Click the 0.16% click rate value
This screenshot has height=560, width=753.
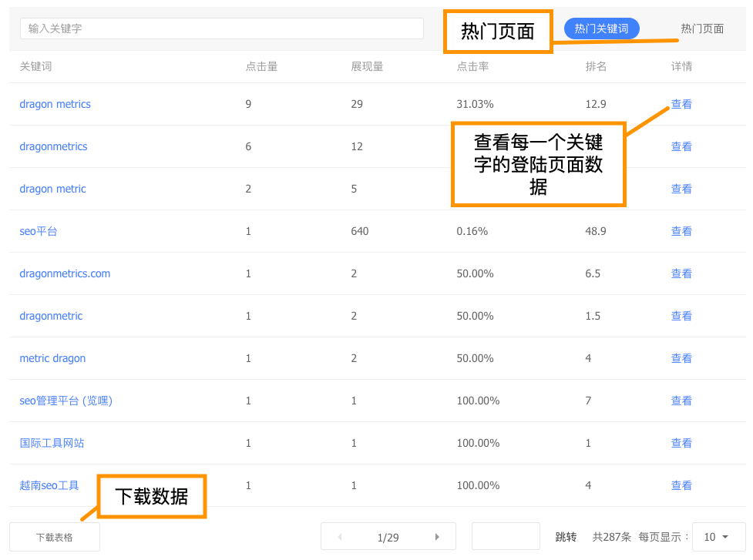(x=472, y=231)
